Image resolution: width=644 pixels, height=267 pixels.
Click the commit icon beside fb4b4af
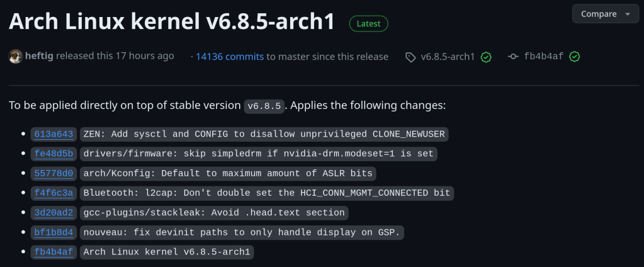513,57
